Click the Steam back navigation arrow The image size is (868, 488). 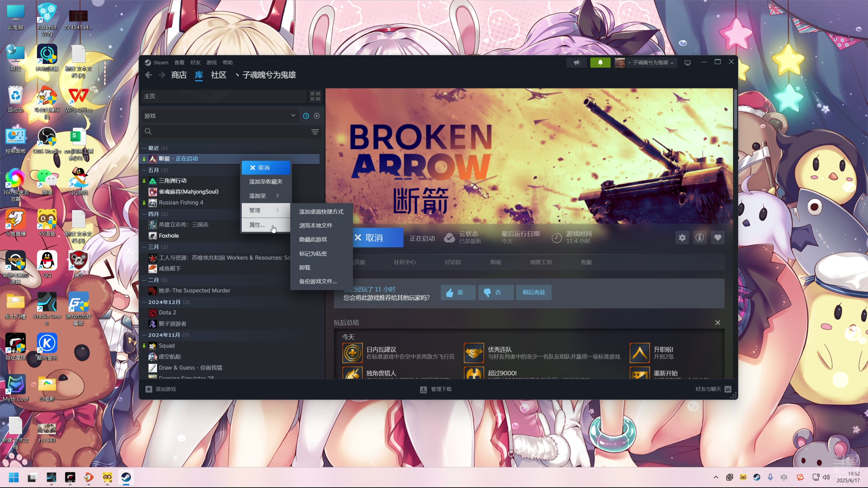pos(148,75)
